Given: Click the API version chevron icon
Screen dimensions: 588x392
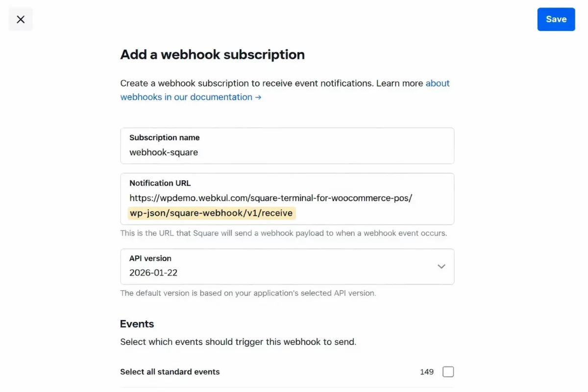Looking at the screenshot, I should tap(441, 267).
